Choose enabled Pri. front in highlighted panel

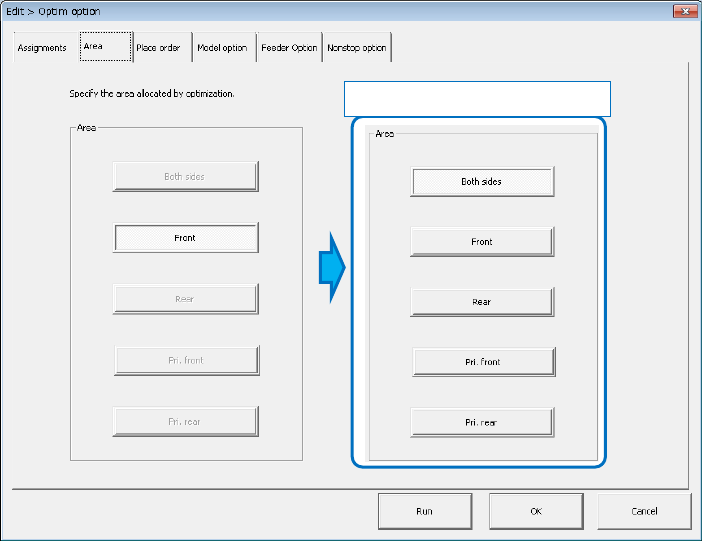tap(484, 362)
